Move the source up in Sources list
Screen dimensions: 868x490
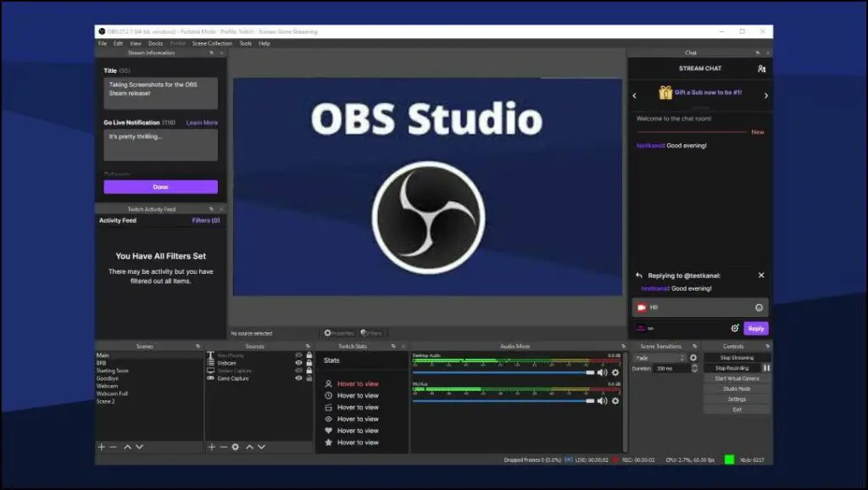tap(250, 447)
